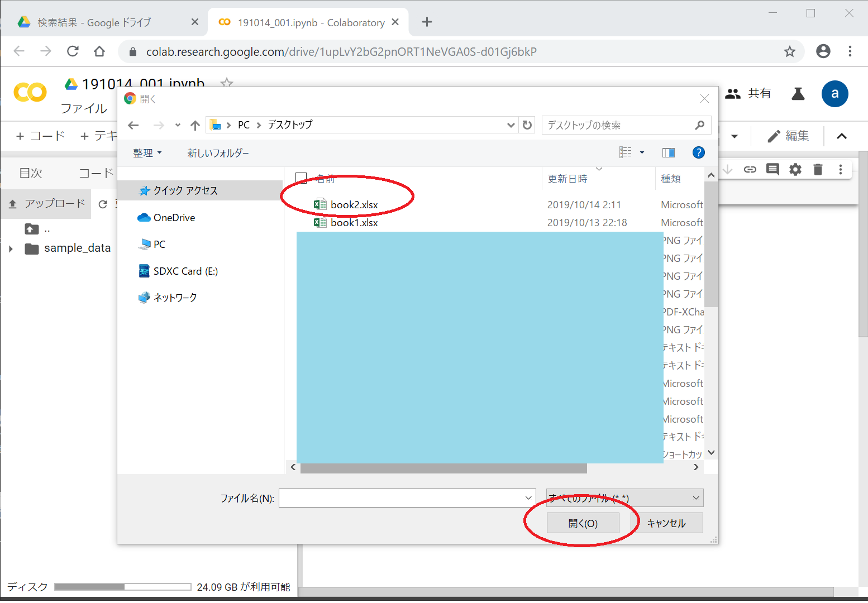This screenshot has width=868, height=603.
Task: Expand the 整理 organize dropdown
Action: tap(147, 153)
